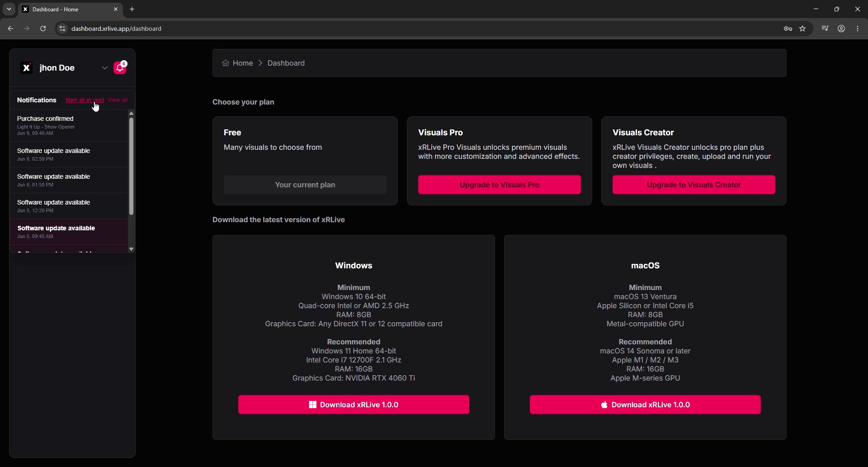Open password manager key icon
Image resolution: width=868 pixels, height=467 pixels.
(788, 29)
